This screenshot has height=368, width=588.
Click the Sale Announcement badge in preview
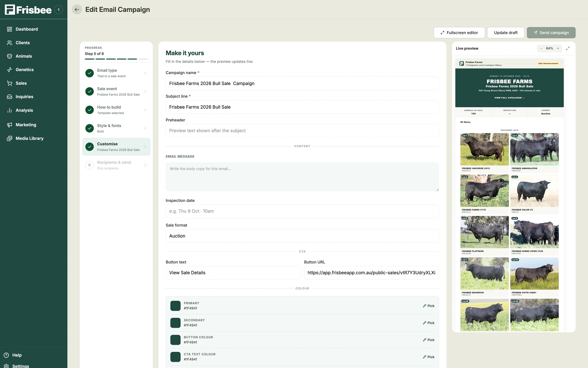548,64
